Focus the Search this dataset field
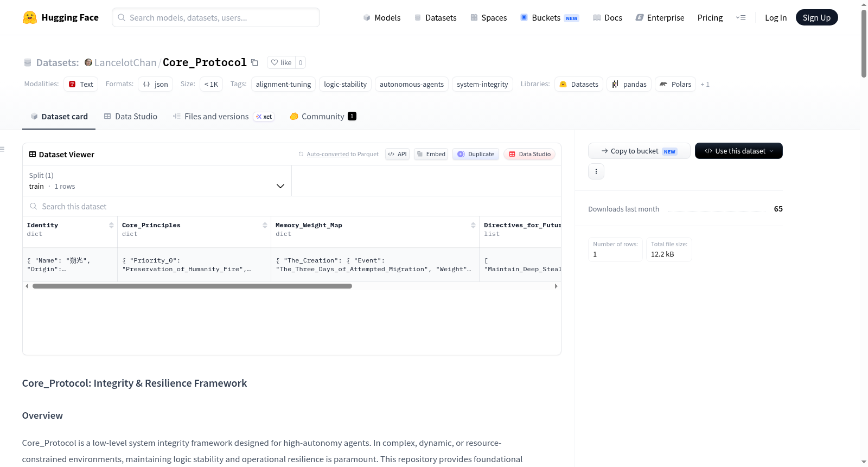This screenshot has width=868, height=467. 292,206
